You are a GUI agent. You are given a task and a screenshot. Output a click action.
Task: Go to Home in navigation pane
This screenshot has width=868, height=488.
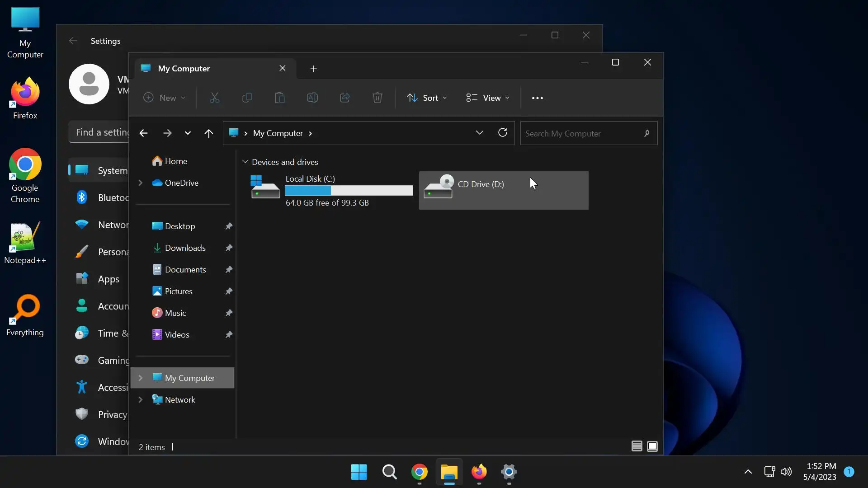175,161
